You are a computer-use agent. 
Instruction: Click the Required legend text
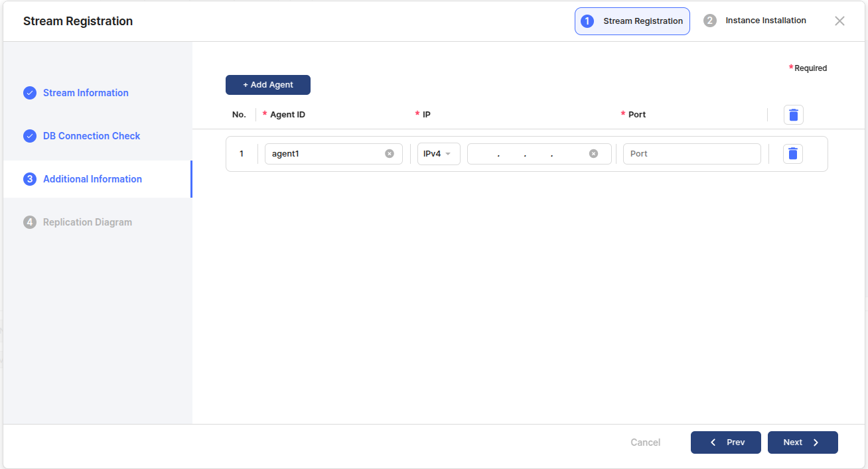pos(810,68)
